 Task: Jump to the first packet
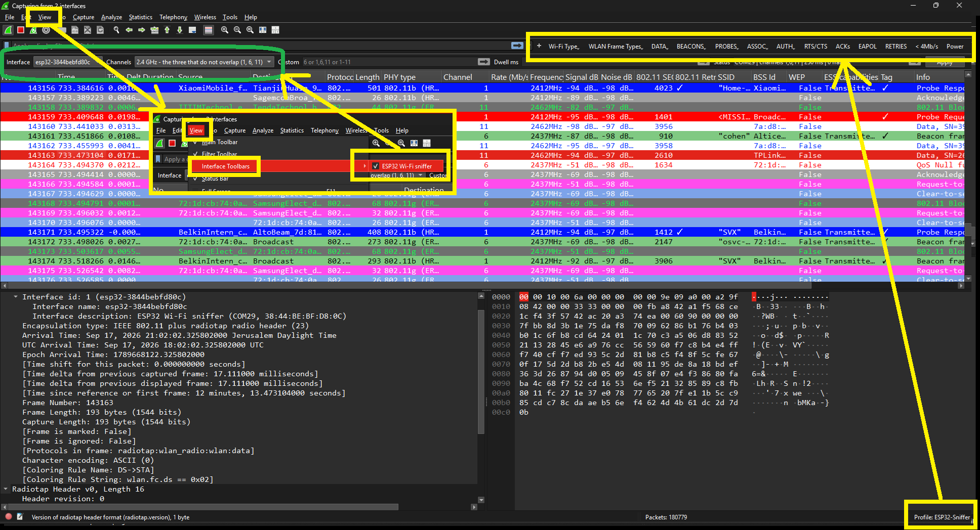coord(167,30)
